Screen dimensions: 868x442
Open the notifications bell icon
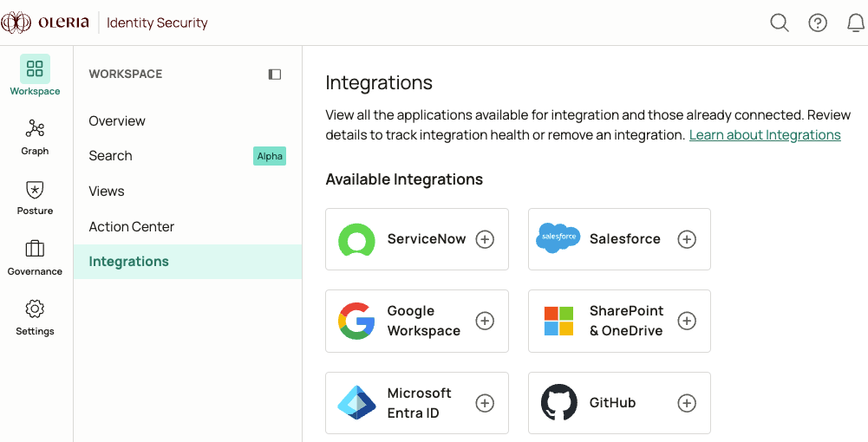point(856,23)
